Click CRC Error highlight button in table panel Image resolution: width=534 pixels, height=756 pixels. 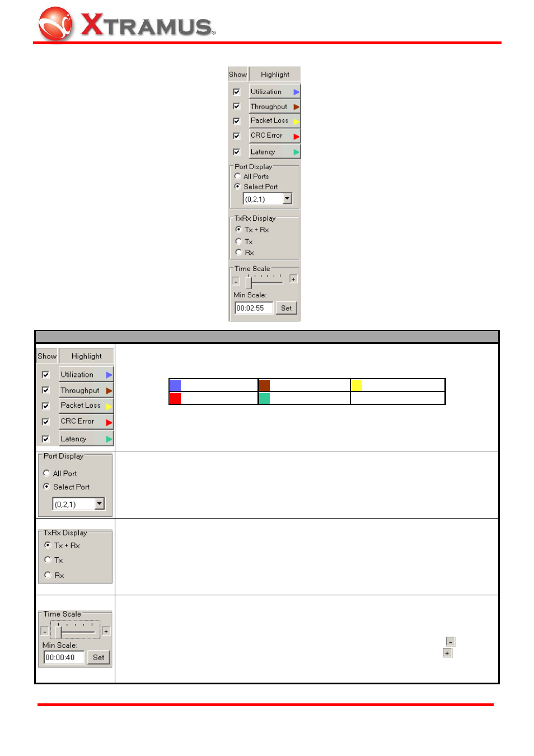pos(86,422)
